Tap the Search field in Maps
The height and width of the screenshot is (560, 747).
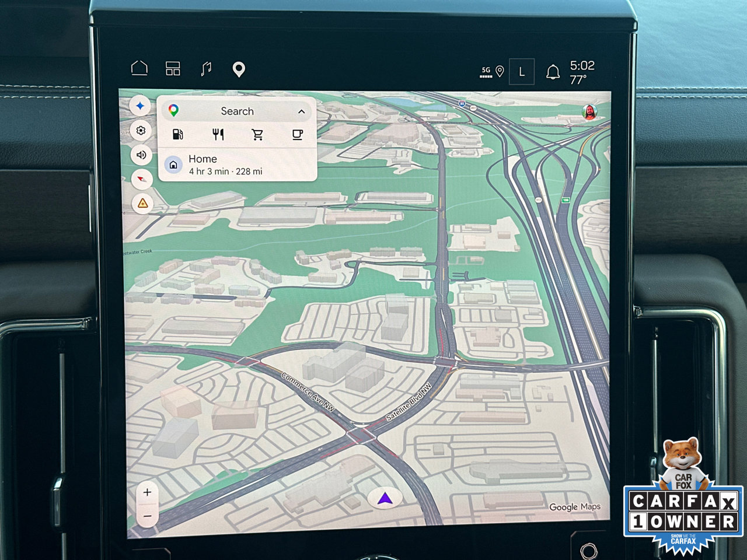point(237,111)
